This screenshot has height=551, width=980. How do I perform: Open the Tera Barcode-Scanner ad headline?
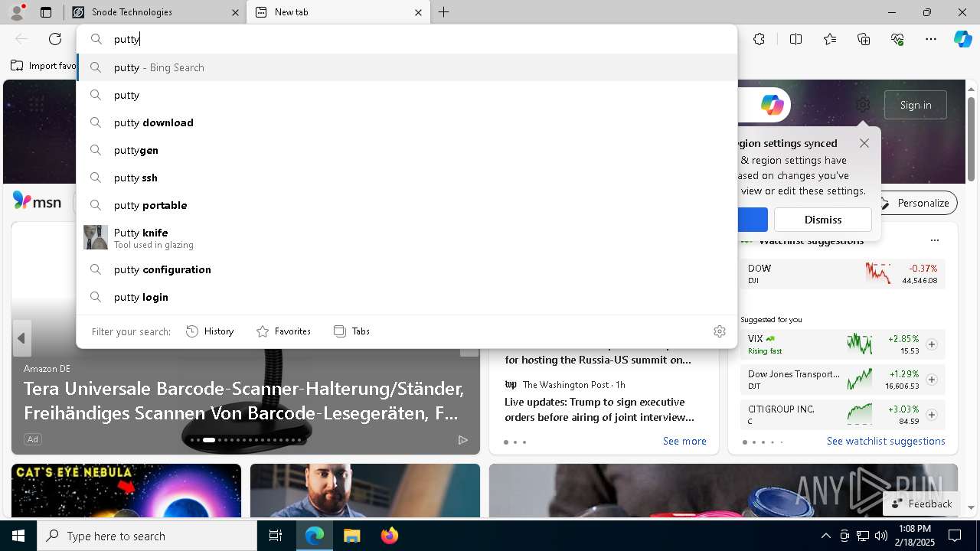point(244,401)
